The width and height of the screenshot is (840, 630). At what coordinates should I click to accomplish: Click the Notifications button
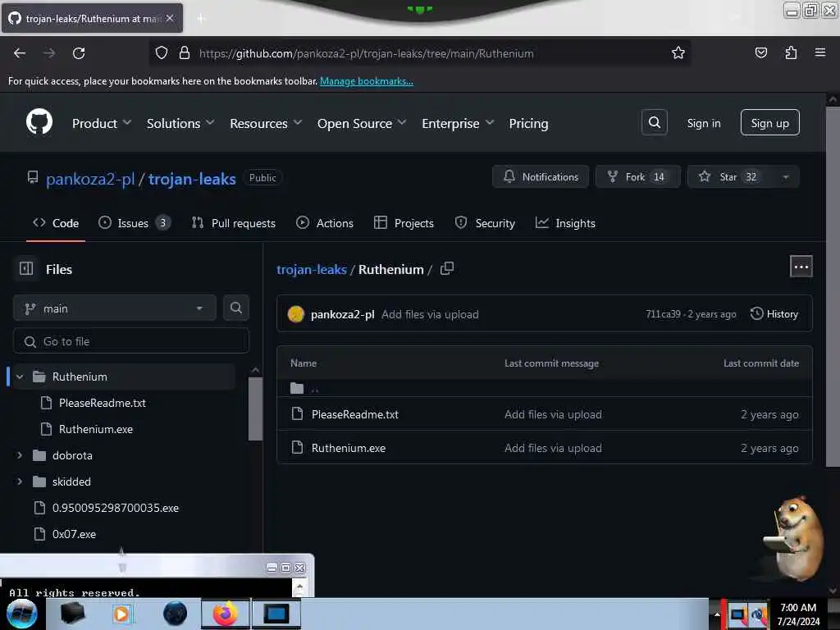tap(541, 177)
